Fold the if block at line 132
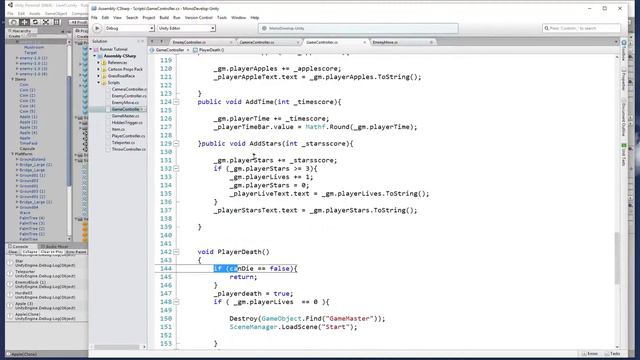Screen dimensions: 640x360 click(x=176, y=169)
